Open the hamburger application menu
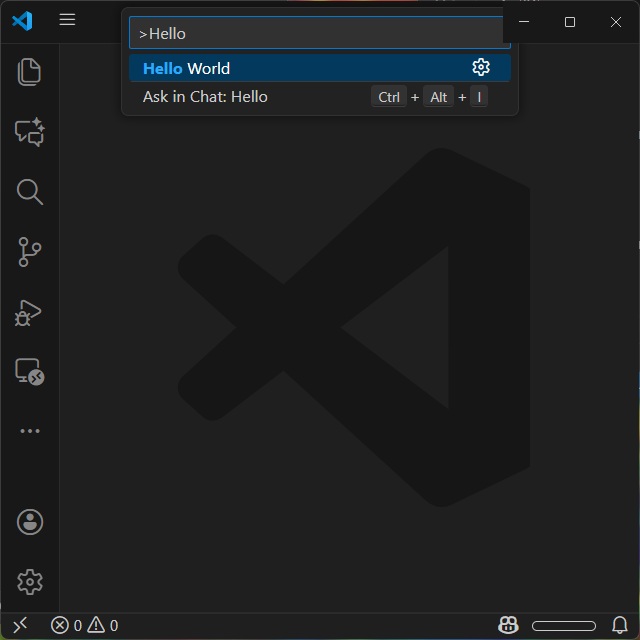The width and height of the screenshot is (640, 640). coord(67,20)
